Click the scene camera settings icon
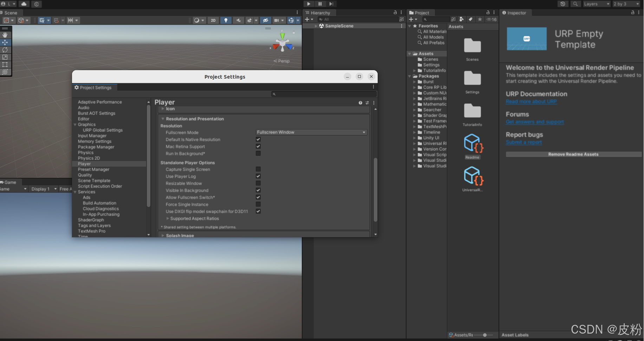 click(x=277, y=20)
